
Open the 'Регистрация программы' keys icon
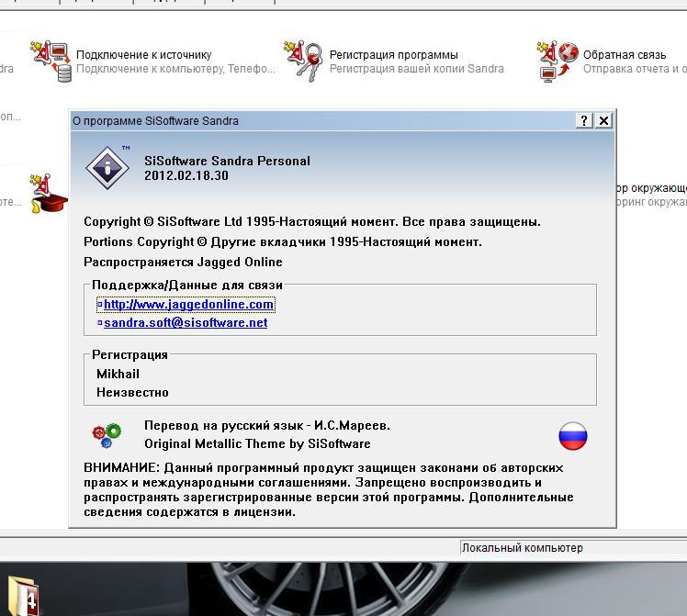[303, 62]
